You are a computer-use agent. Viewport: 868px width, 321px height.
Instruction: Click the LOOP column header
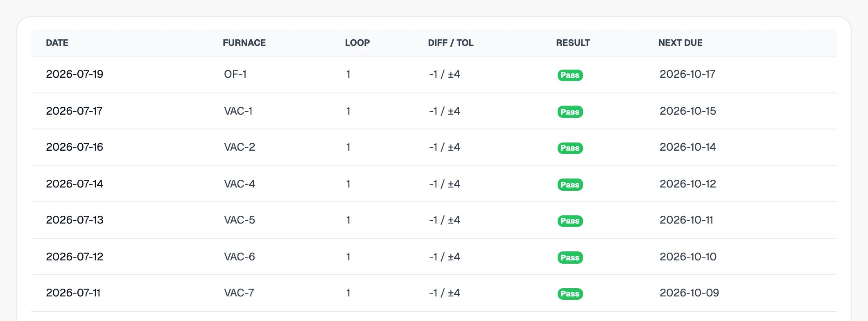pos(357,43)
